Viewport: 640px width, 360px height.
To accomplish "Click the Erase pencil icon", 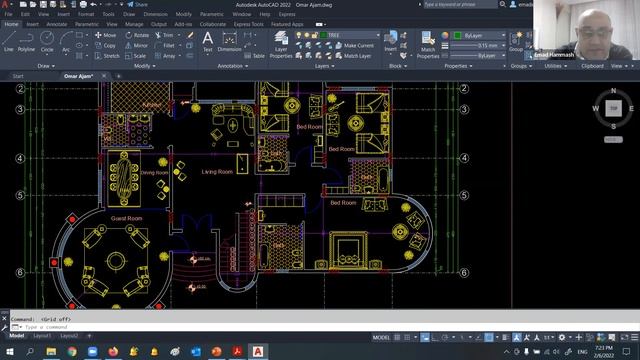I will 190,35.
